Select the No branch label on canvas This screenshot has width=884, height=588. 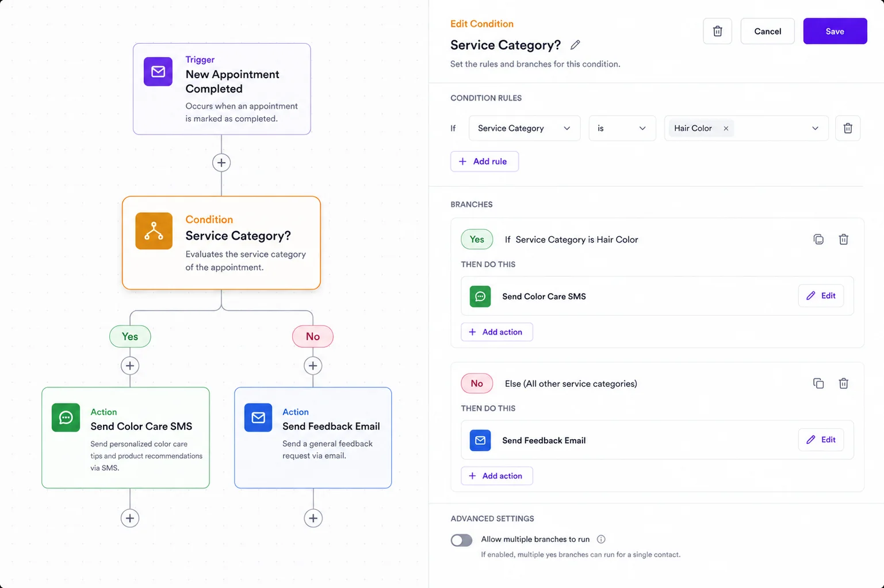[x=313, y=336]
